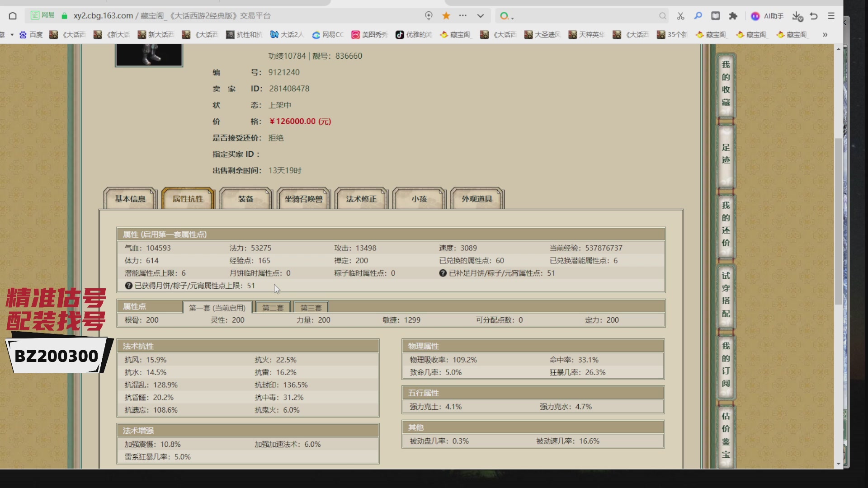The width and height of the screenshot is (868, 488).
Task: Open the ... options menu next to the star
Action: pos(463,15)
